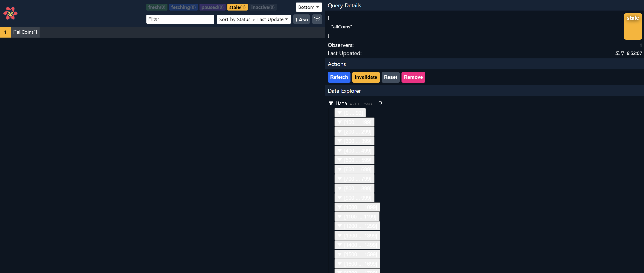Expand the [1100 ... 1199] range
Image resolution: width=644 pixels, height=273 pixels.
(x=357, y=217)
